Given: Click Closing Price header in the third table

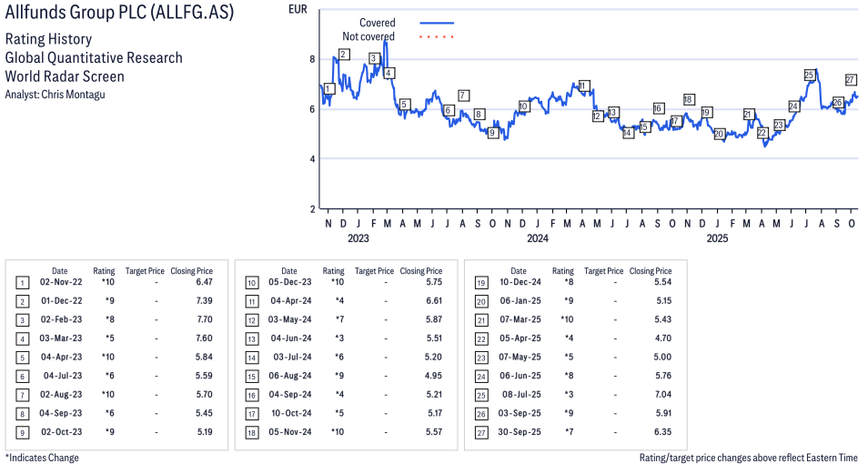Looking at the screenshot, I should (x=651, y=271).
